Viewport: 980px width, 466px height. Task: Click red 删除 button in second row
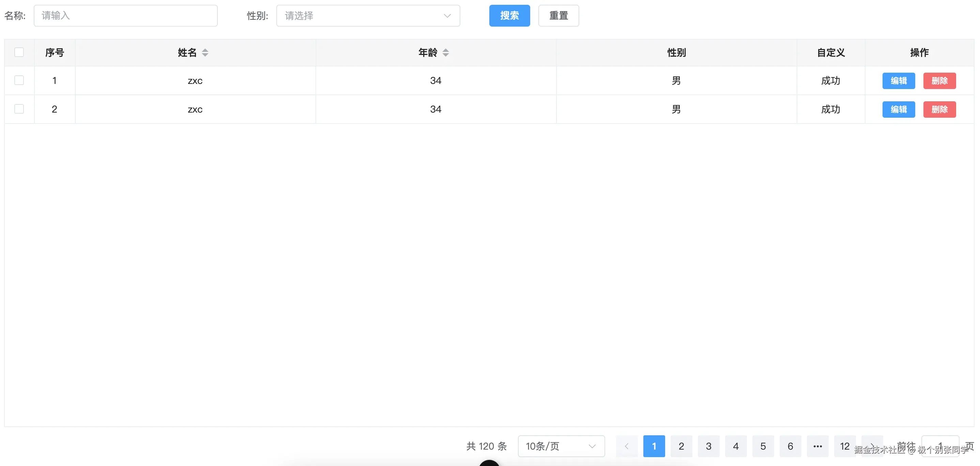(x=939, y=110)
